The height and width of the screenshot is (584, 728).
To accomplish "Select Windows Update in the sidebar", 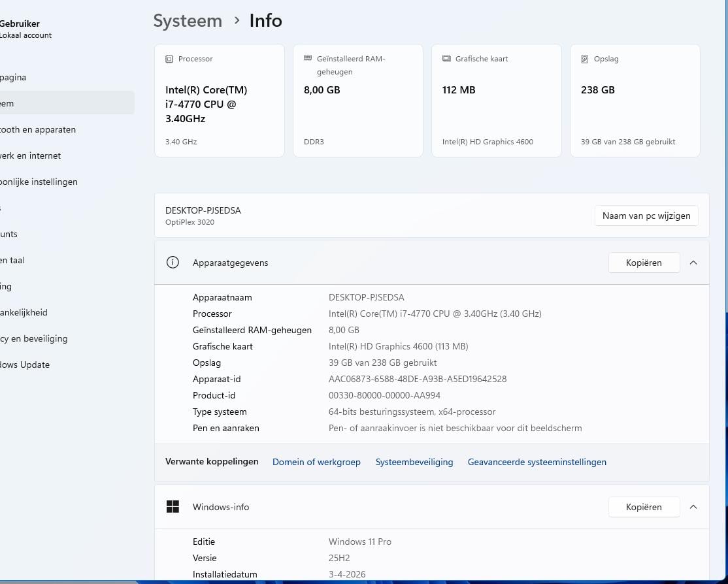I will point(26,365).
